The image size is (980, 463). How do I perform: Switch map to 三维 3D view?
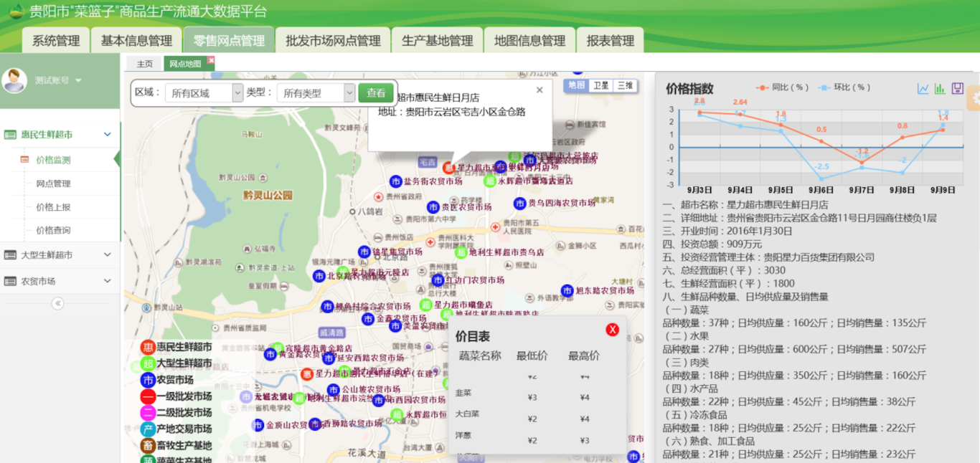pyautogui.click(x=624, y=85)
